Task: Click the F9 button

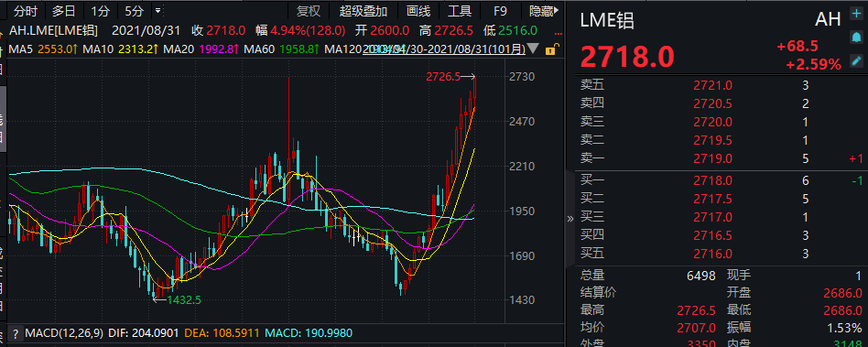Action: pos(501,10)
